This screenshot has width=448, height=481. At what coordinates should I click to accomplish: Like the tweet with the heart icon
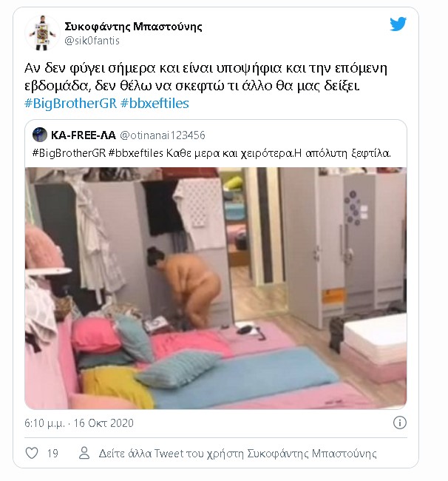click(32, 453)
